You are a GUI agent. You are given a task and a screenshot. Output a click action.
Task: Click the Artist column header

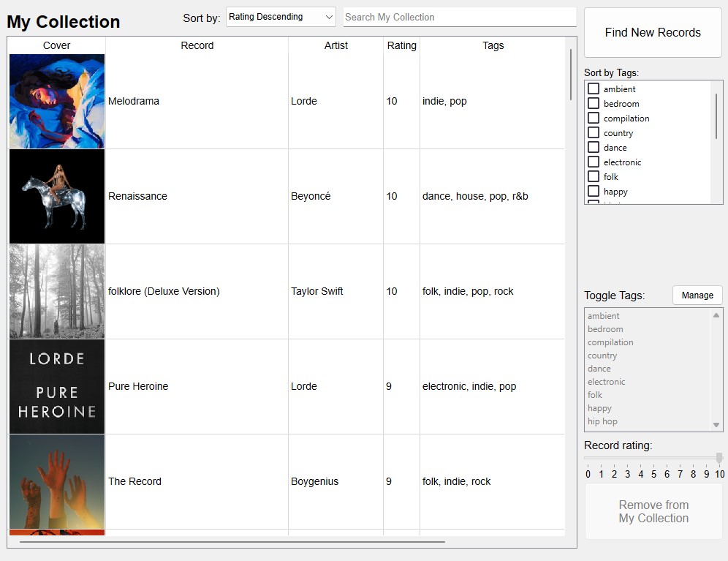coord(335,45)
